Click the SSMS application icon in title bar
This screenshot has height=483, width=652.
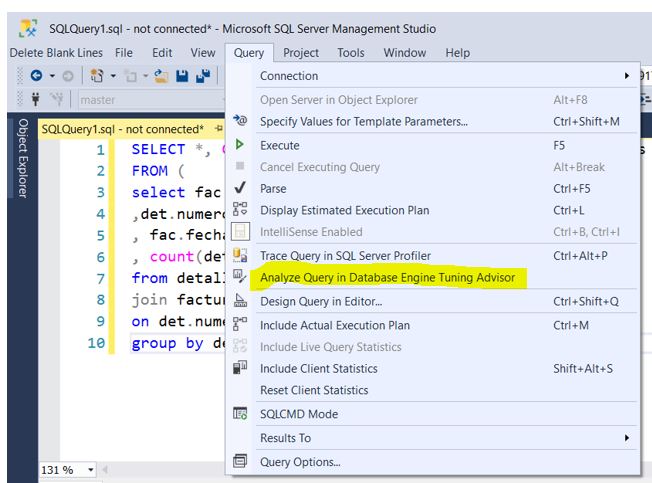pos(28,29)
